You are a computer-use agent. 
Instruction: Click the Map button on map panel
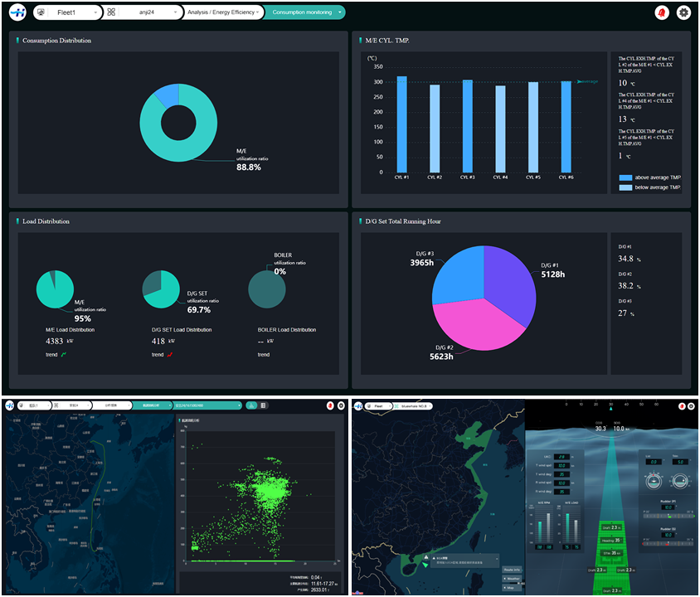pos(511,588)
